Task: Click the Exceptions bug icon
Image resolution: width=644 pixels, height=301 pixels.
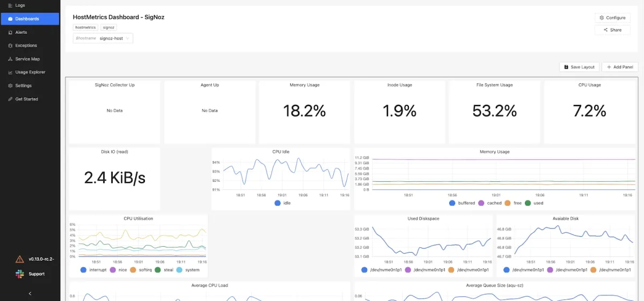Action: (10, 46)
